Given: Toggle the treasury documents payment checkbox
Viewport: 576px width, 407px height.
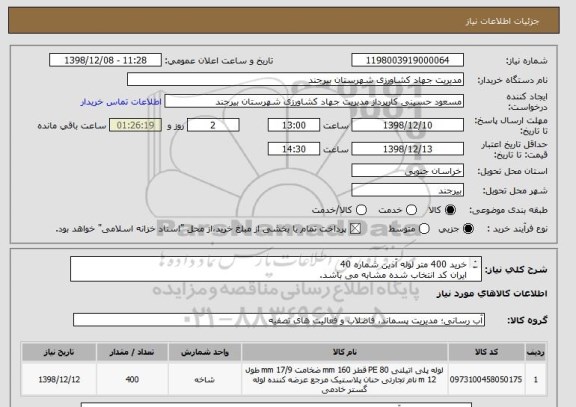Looking at the screenshot, I should [355, 229].
